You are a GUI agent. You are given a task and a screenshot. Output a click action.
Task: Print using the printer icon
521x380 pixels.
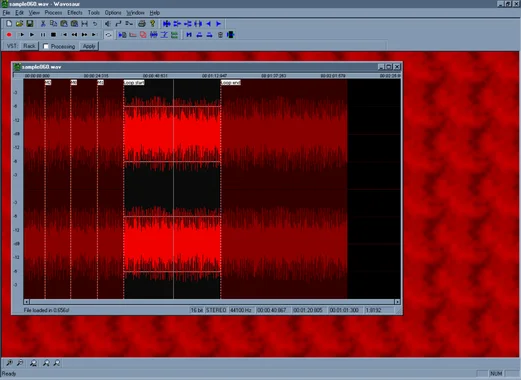pyautogui.click(x=142, y=24)
